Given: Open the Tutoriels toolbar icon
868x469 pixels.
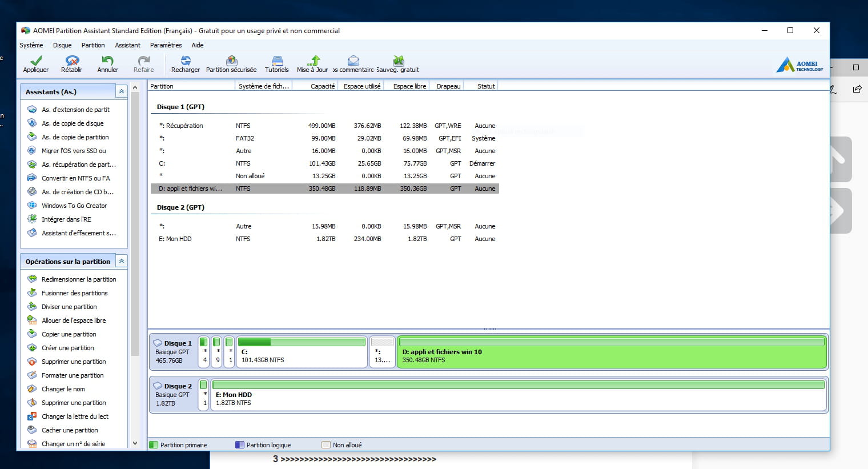Looking at the screenshot, I should click(x=277, y=60).
